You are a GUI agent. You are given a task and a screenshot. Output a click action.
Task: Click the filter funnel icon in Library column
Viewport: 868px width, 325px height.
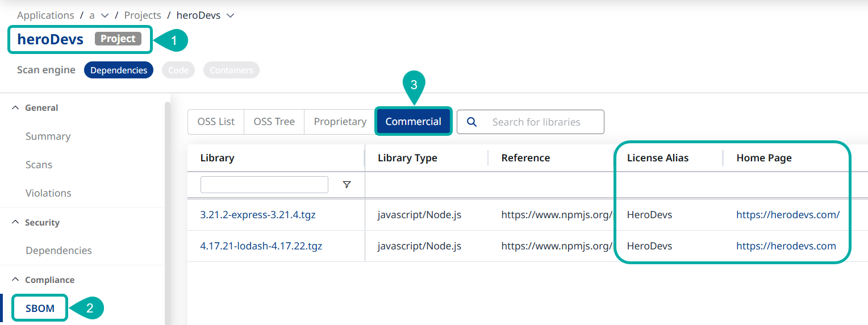pyautogui.click(x=347, y=185)
